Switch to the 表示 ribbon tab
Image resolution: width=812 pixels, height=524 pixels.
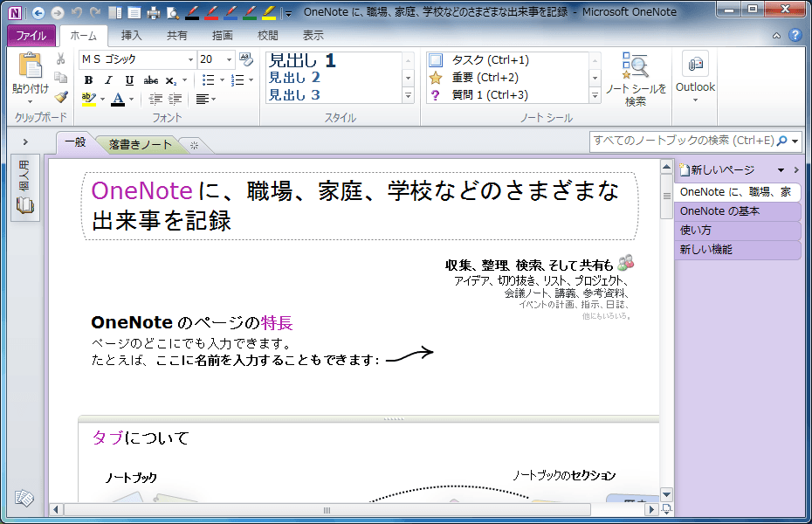coord(313,35)
